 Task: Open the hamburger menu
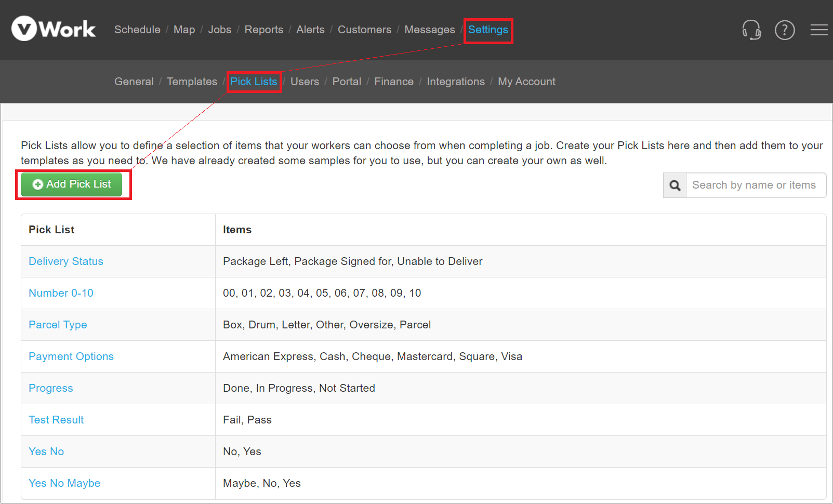(x=818, y=30)
